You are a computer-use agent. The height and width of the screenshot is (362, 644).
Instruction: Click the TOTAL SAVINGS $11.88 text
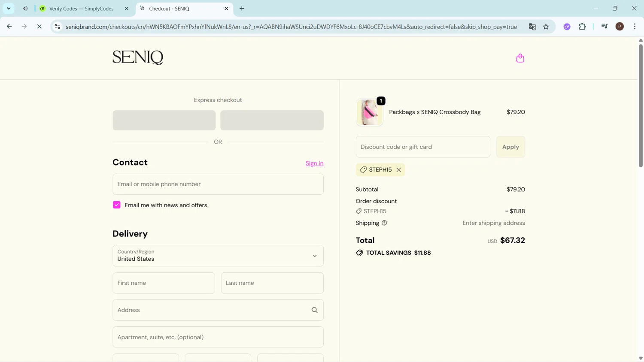pos(398,253)
